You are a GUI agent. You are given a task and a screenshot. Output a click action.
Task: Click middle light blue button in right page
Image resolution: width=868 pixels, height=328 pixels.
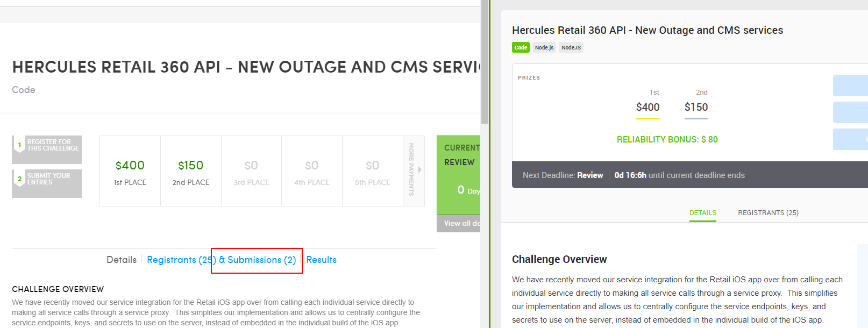coord(850,112)
